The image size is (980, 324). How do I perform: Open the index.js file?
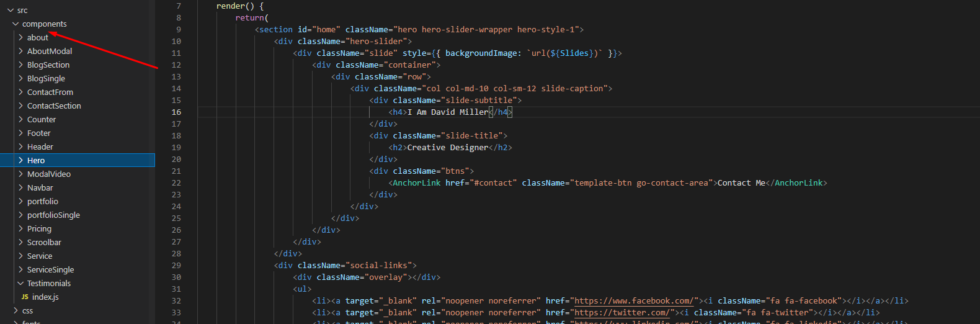(x=45, y=297)
